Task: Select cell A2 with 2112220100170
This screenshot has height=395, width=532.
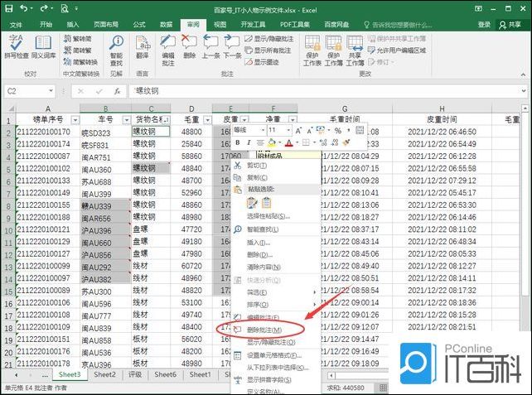Action: 48,132
